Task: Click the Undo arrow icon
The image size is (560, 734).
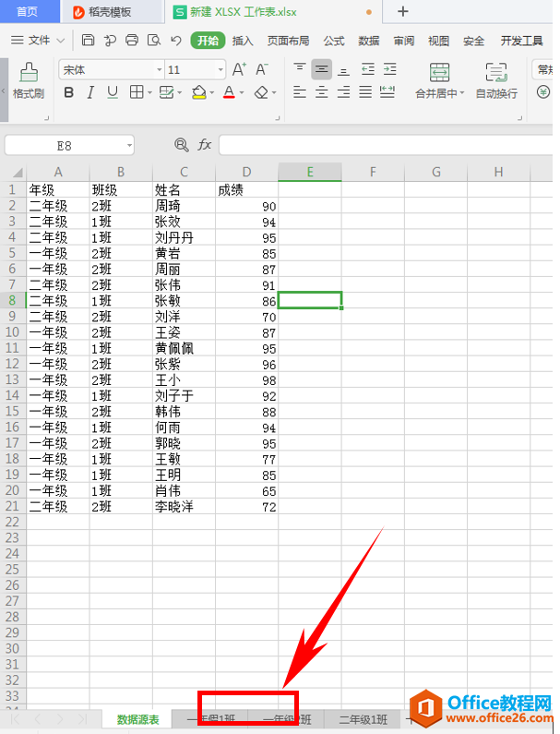Action: (176, 41)
